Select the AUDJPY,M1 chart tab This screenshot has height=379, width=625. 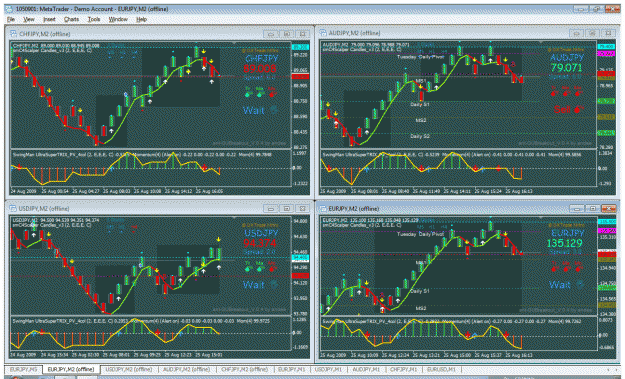(x=366, y=369)
